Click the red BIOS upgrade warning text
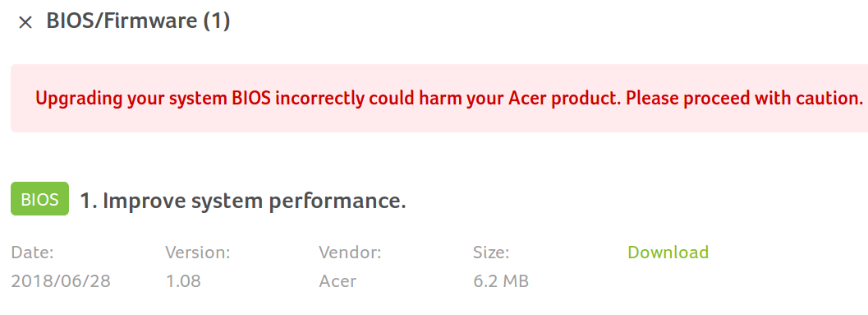Screen dimensions: 868x315 click(449, 99)
